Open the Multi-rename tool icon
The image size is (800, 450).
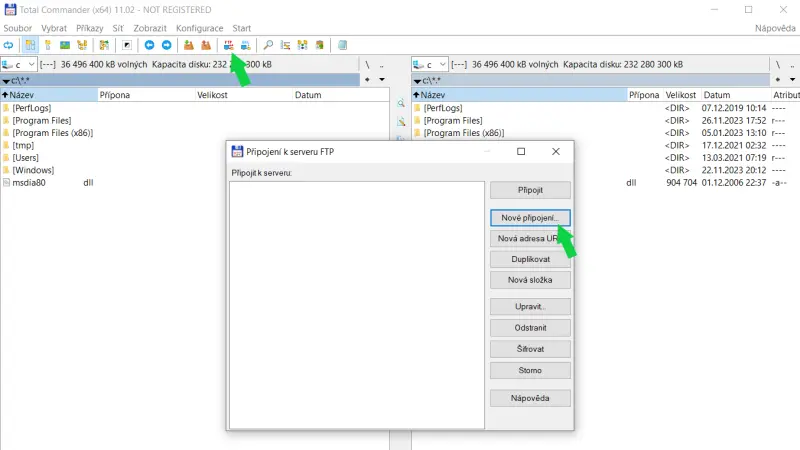(x=285, y=45)
